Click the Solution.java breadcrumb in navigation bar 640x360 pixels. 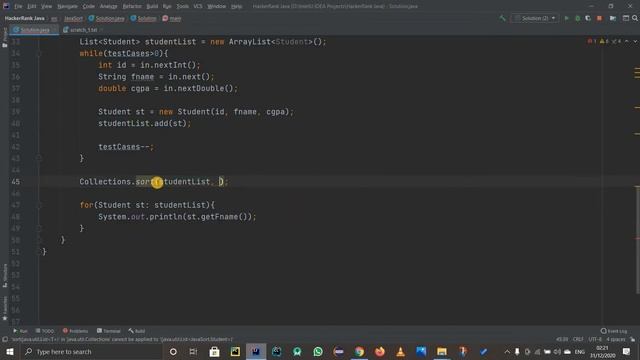point(107,18)
